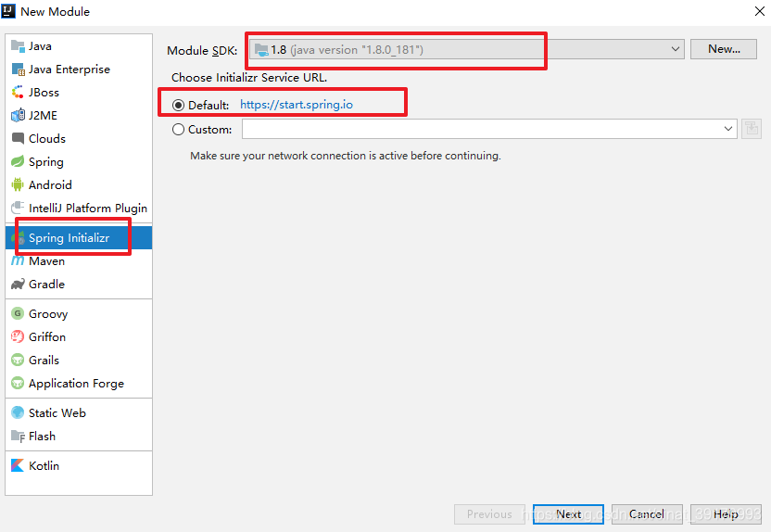
Task: Click the Clouds icon
Action: tap(18, 139)
